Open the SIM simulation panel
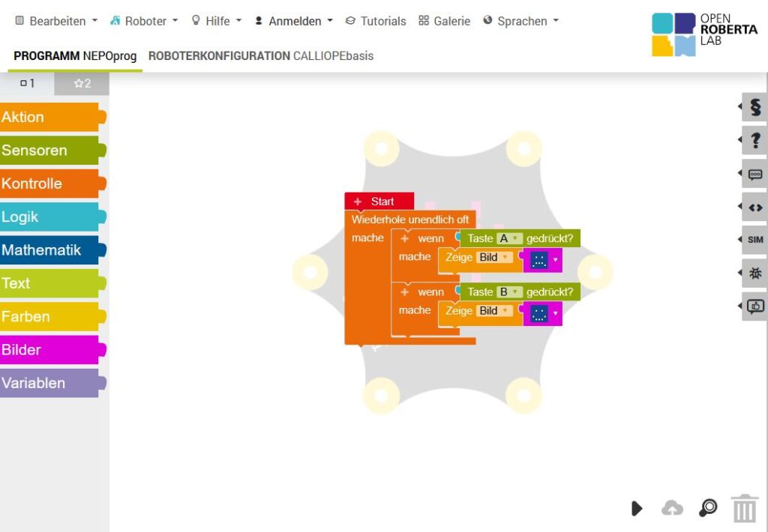The height and width of the screenshot is (532, 768). (754, 240)
